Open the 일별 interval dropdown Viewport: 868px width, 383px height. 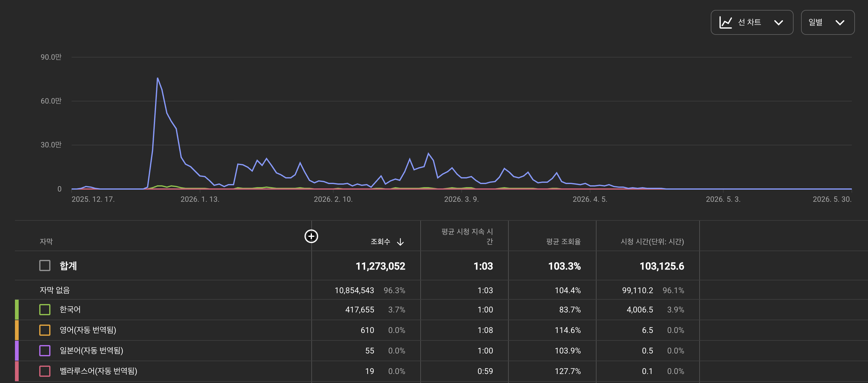pos(828,23)
